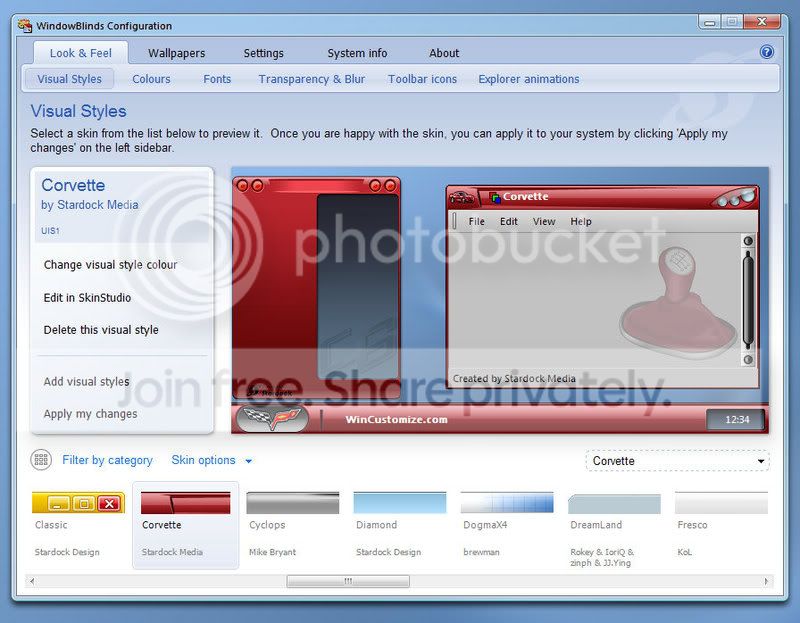Viewport: 800px width, 623px height.
Task: Click the 12:34 clock in preview taskbar
Action: [x=737, y=419]
